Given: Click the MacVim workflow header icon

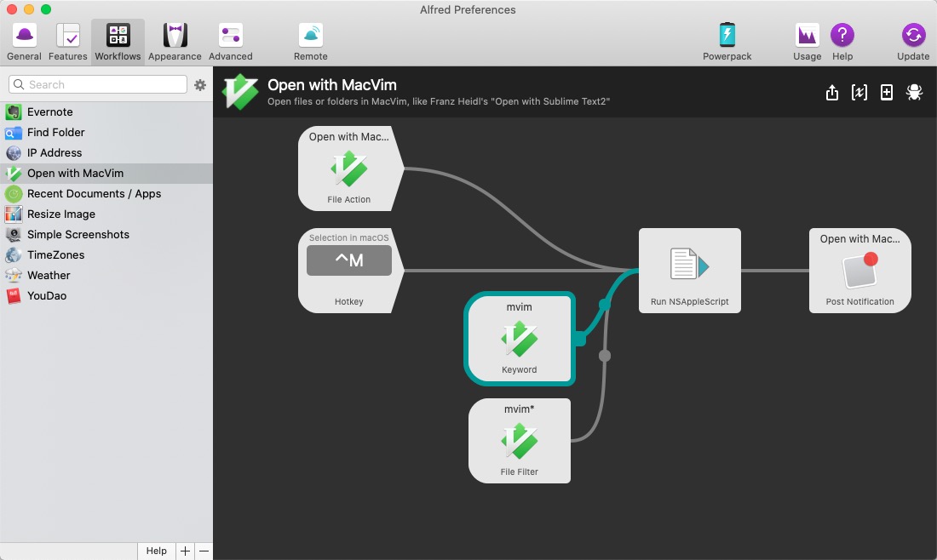Looking at the screenshot, I should [239, 91].
